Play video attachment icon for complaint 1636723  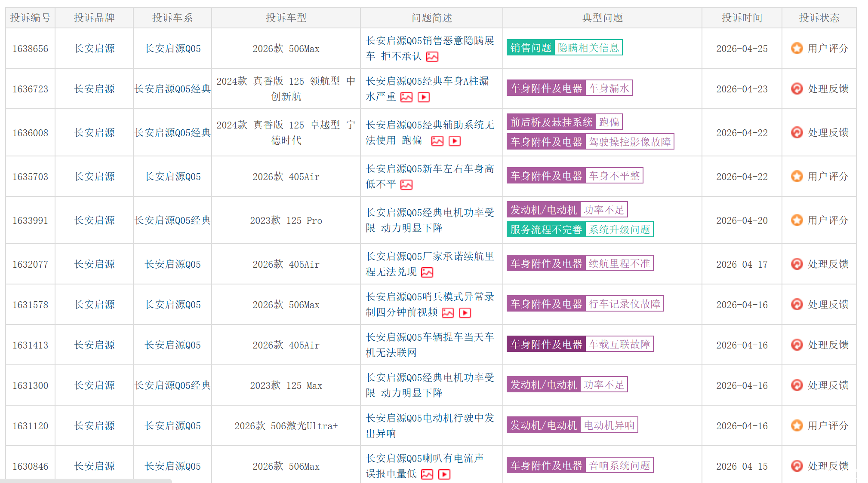coord(424,97)
